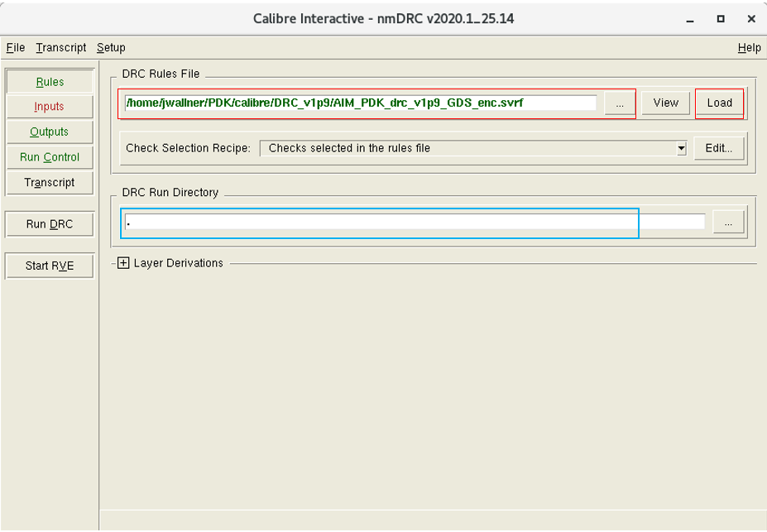Click the Edit... recipe button
The width and height of the screenshot is (767, 532).
(x=718, y=148)
